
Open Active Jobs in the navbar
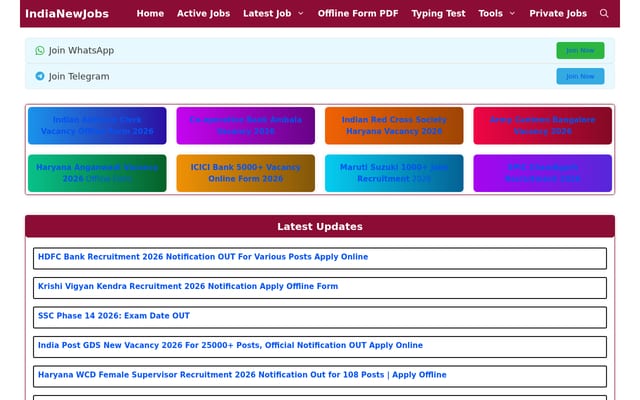pos(203,13)
